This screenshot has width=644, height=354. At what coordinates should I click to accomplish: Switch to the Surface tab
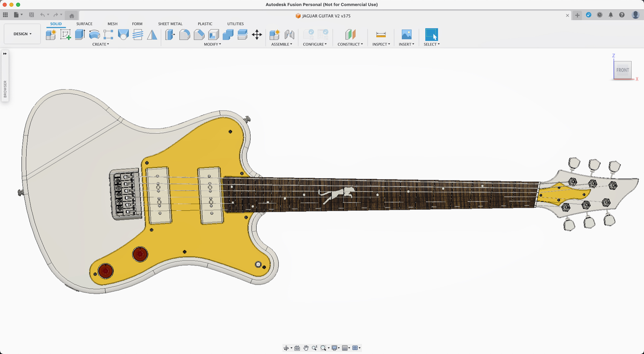pos(84,24)
